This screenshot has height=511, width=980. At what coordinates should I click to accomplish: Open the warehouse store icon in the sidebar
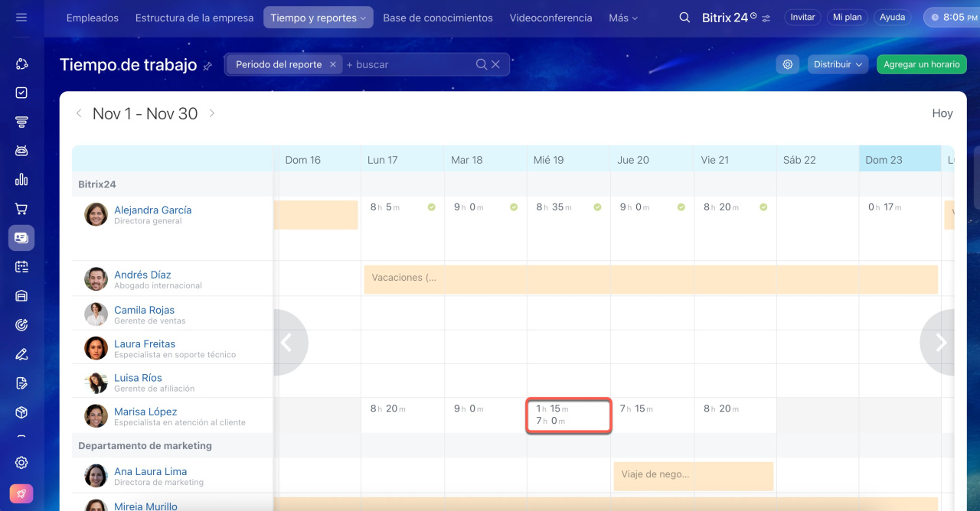tap(21, 296)
